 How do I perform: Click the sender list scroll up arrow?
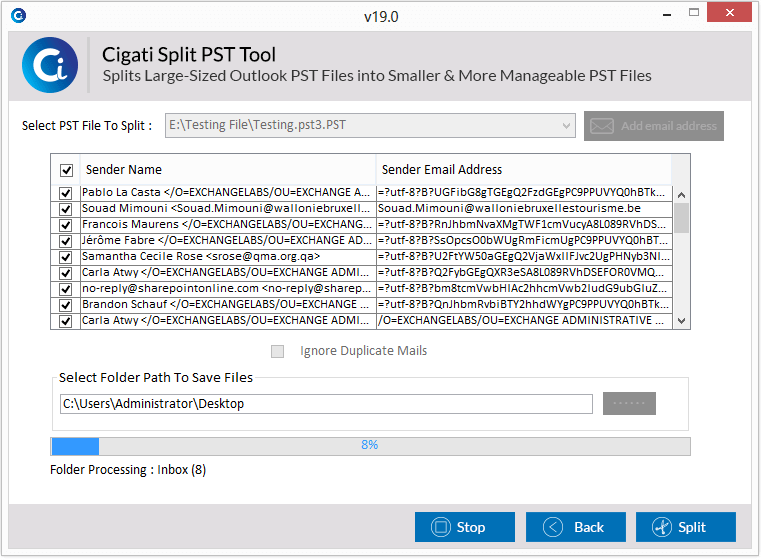(x=681, y=195)
